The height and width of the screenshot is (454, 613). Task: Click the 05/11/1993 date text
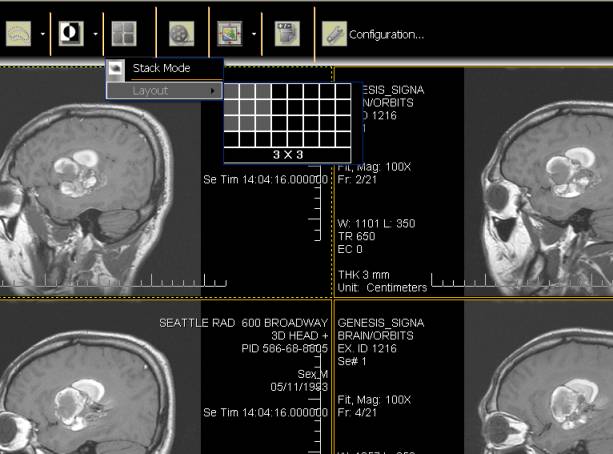click(x=299, y=387)
